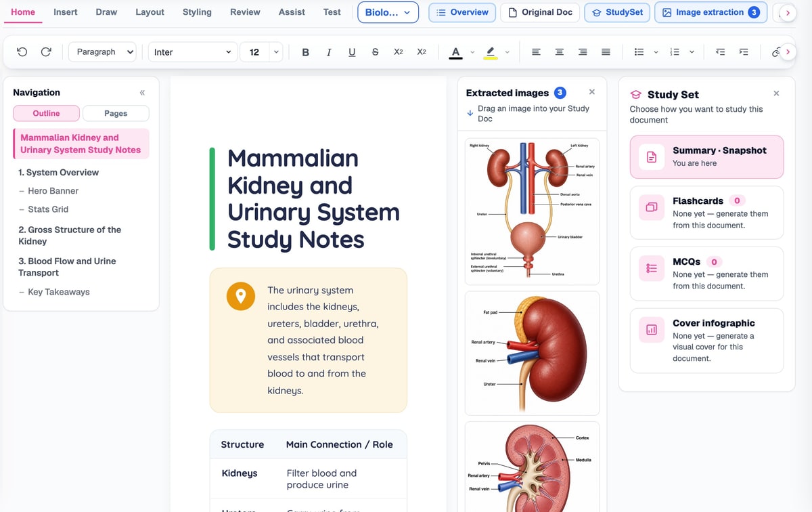812x512 pixels.
Task: Close the Study Set panel
Action: (x=776, y=93)
